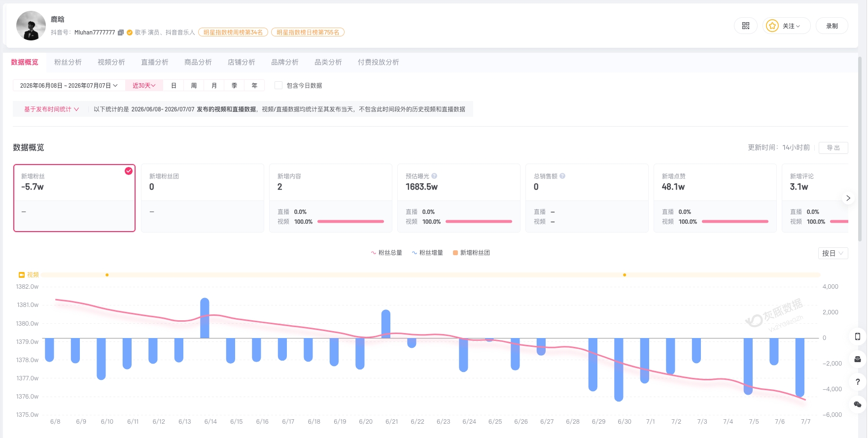Toggle 包含今日数据 checkbox
This screenshot has width=868, height=438.
(278, 85)
